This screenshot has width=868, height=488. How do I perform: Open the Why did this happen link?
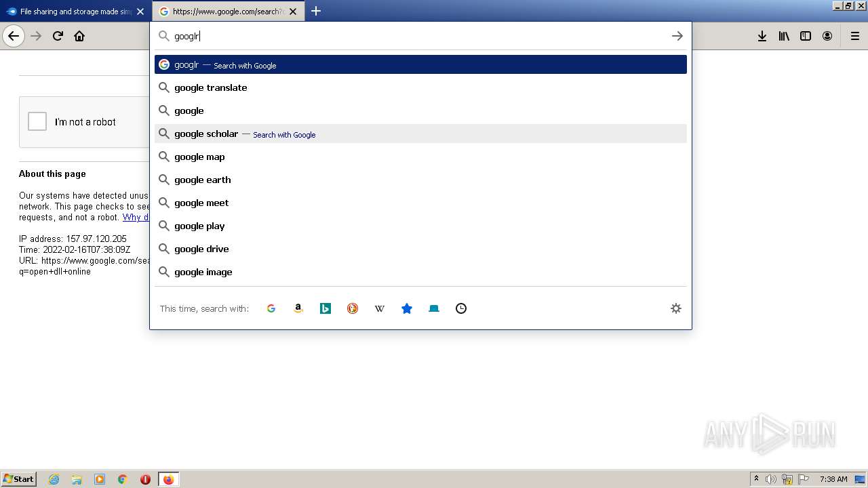point(136,218)
